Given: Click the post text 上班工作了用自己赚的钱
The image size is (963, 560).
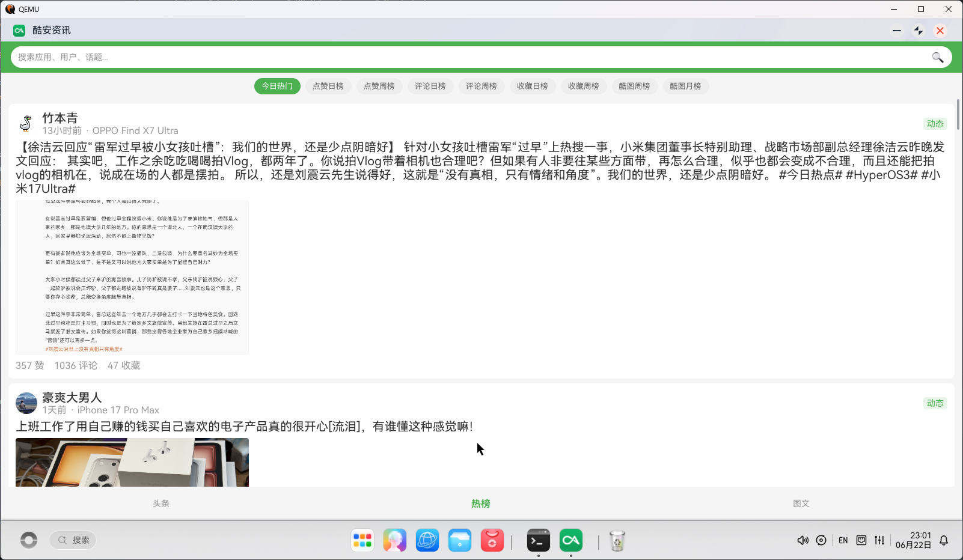Looking at the screenshot, I should pos(244,426).
